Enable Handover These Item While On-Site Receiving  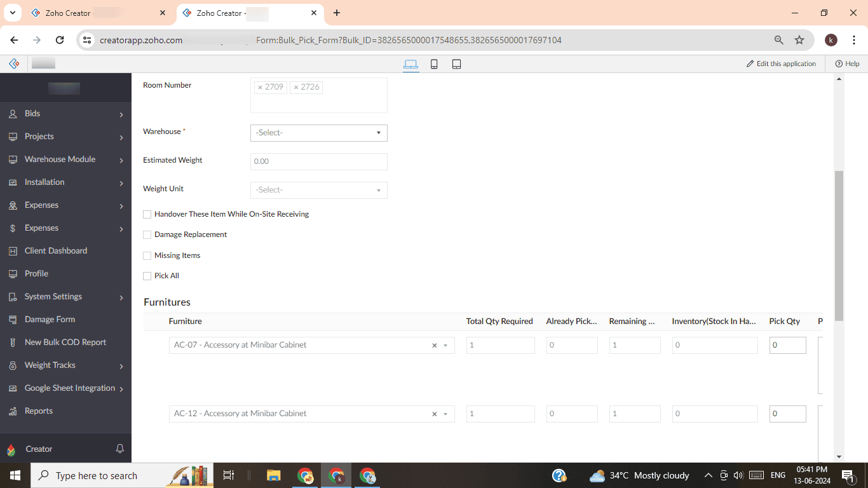point(147,215)
